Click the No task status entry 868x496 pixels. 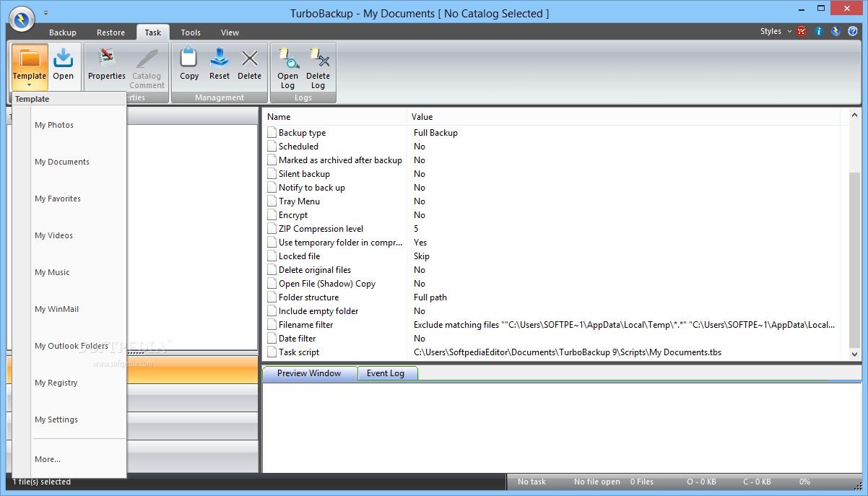[x=532, y=482]
